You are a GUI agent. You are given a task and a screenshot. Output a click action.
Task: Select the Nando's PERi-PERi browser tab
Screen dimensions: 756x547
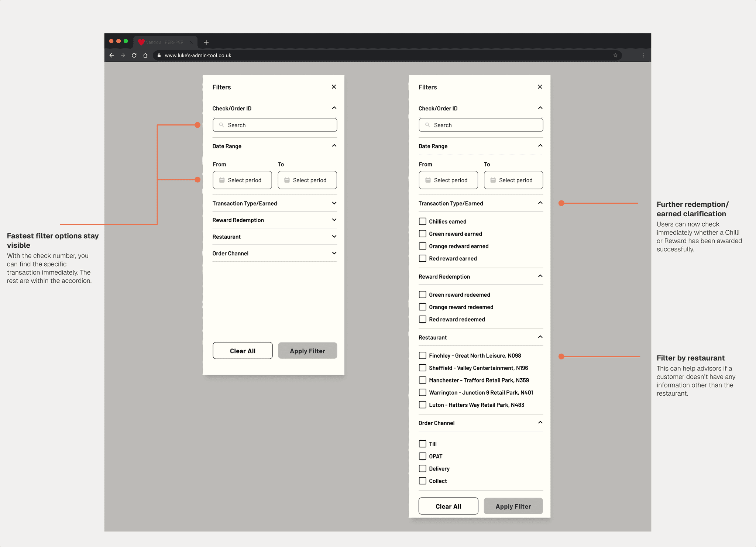tap(165, 42)
